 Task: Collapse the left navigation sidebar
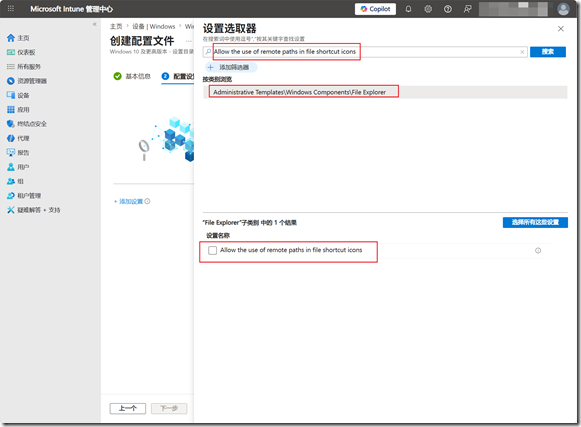point(94,24)
